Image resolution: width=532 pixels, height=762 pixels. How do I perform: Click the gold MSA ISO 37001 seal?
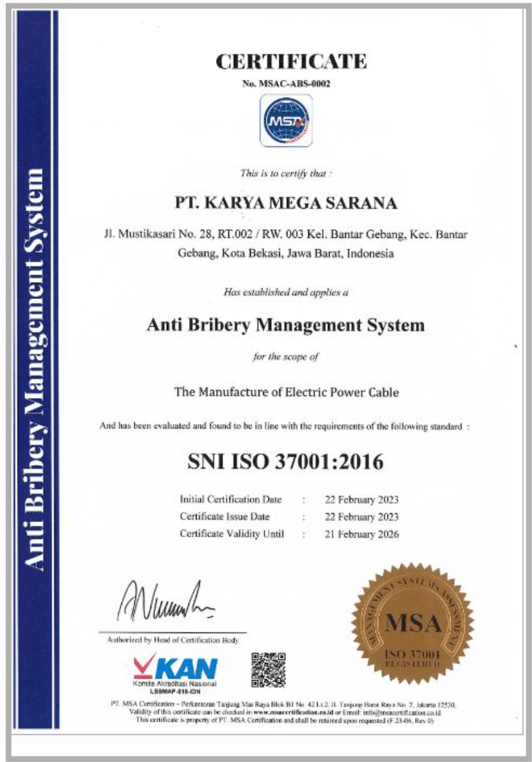click(x=413, y=624)
